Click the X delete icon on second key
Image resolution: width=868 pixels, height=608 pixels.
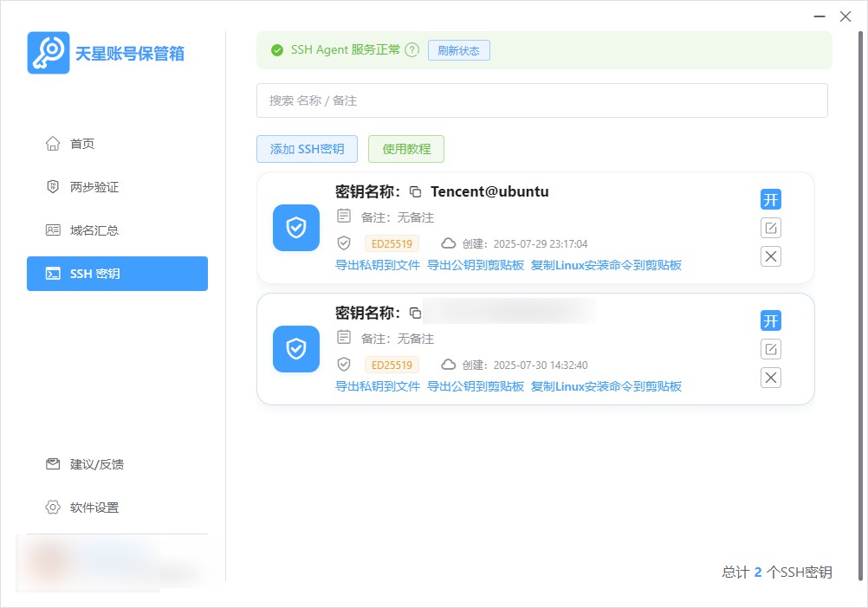(x=770, y=378)
